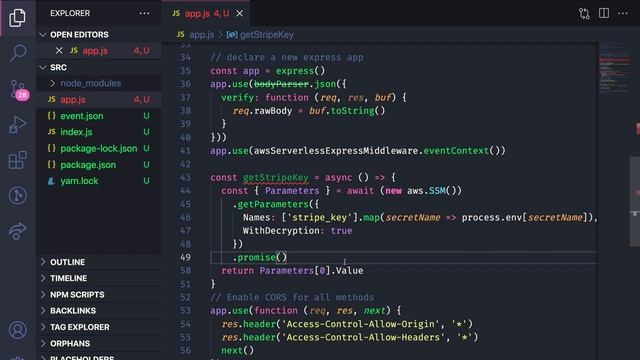Collapse the Open Editors section
The width and height of the screenshot is (640, 360).
coord(99,35)
